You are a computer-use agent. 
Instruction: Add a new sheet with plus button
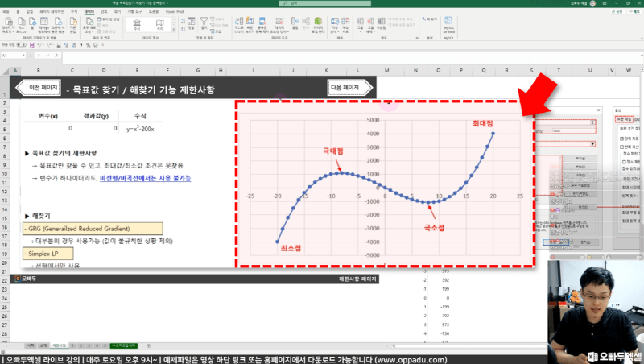click(x=148, y=346)
